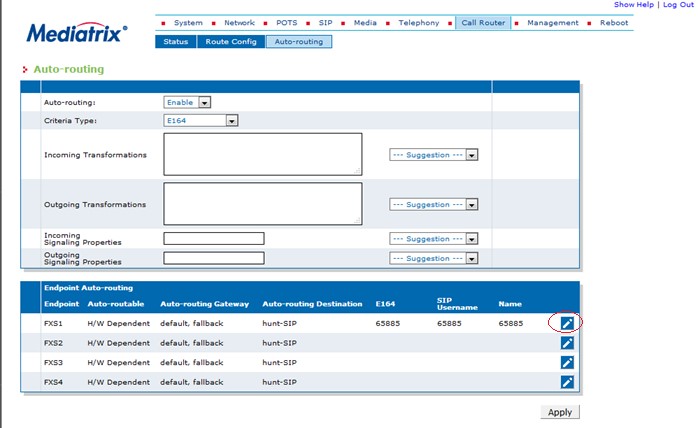Click the E164 value 65885 for FXS1
The height and width of the screenshot is (428, 698).
387,323
